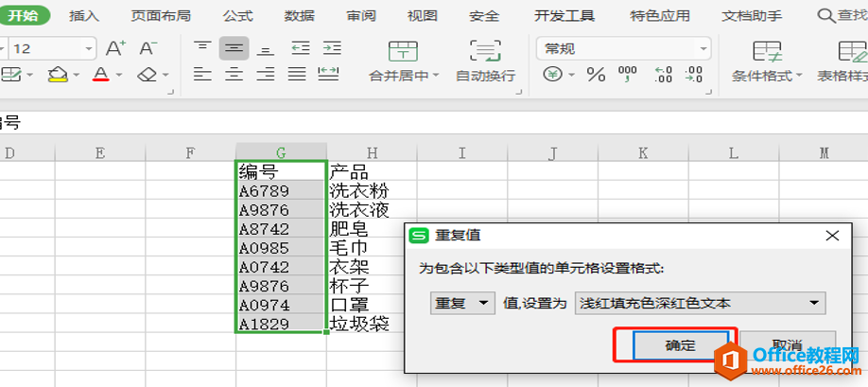Close the 重复值 dialog
The width and height of the screenshot is (868, 387).
(832, 236)
